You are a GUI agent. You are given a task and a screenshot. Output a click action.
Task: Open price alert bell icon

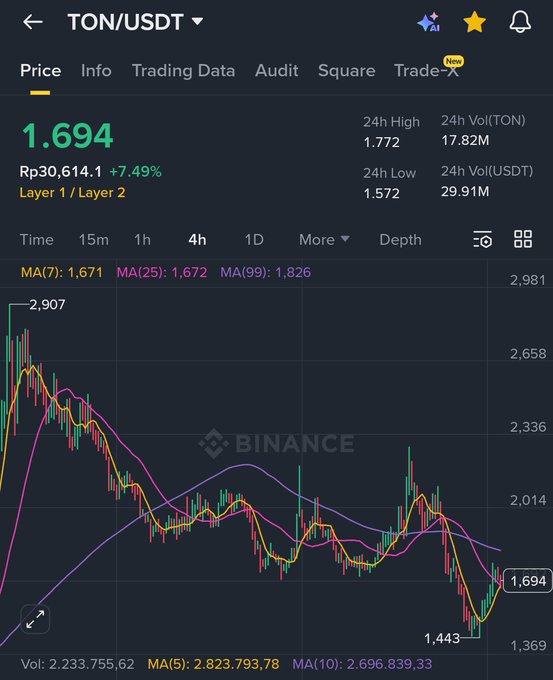[x=520, y=22]
